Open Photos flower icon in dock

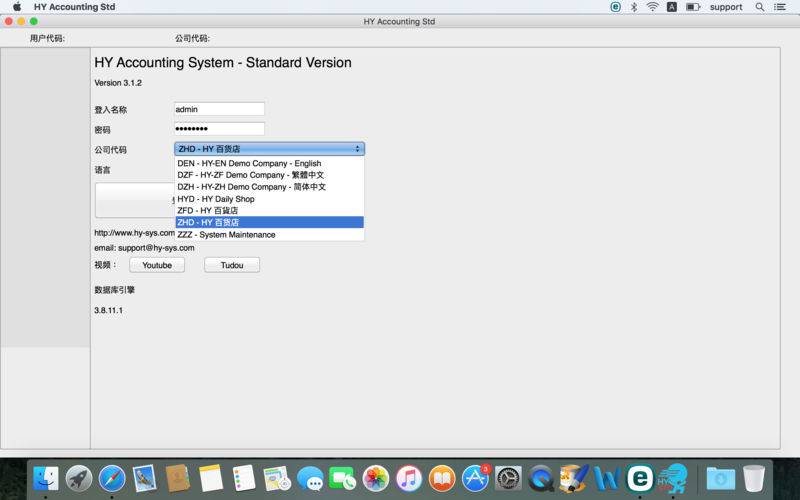point(376,479)
